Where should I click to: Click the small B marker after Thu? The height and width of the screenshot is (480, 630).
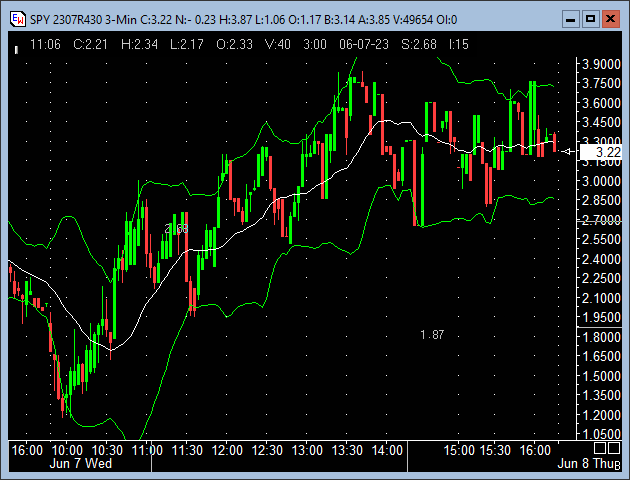[x=618, y=466]
